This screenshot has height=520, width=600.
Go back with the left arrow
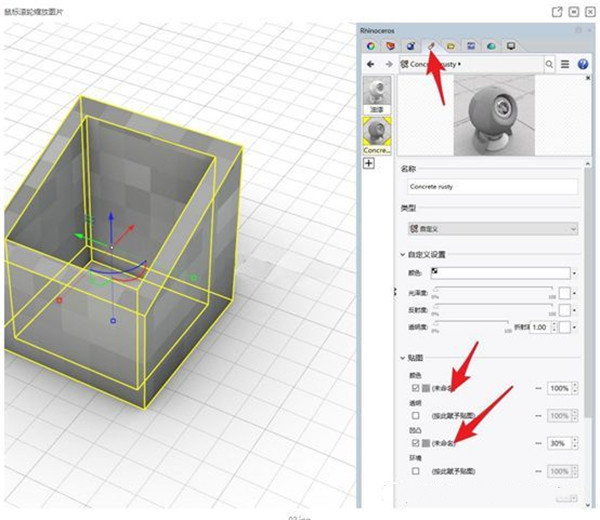(370, 64)
